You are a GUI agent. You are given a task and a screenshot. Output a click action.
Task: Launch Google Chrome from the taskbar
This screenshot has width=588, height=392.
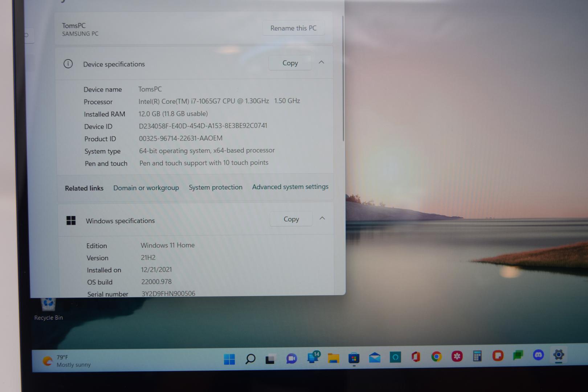click(436, 357)
